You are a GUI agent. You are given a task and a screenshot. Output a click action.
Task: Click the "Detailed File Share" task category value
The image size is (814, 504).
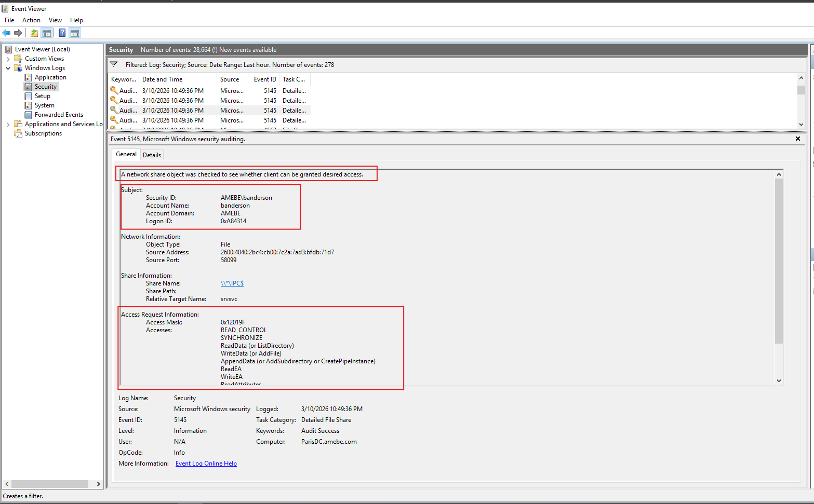(326, 420)
